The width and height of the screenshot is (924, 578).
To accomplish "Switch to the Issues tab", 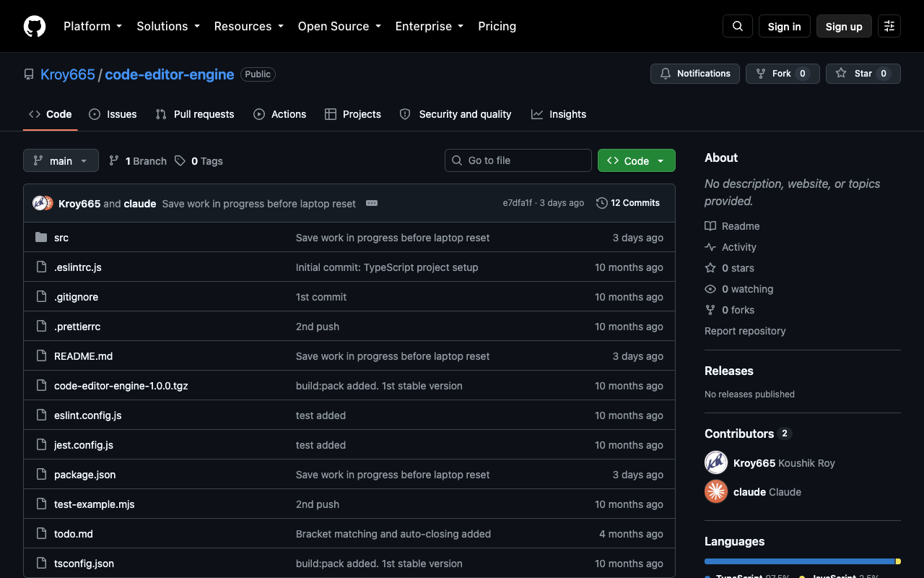I will 113,114.
